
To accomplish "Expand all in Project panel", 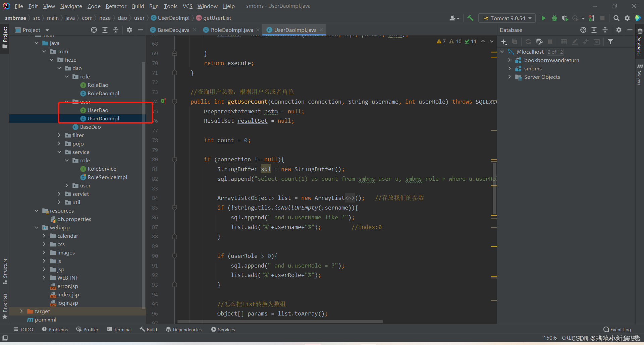I will point(105,30).
